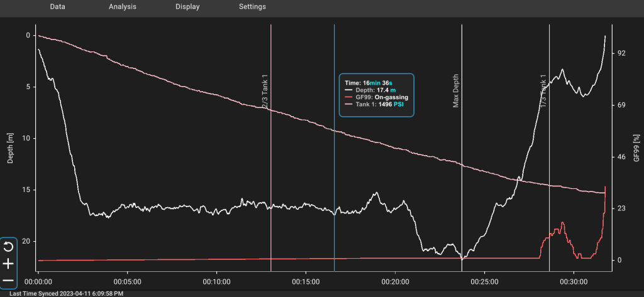Click the Depth [m] axis label
The image size is (644, 297).
coord(11,148)
